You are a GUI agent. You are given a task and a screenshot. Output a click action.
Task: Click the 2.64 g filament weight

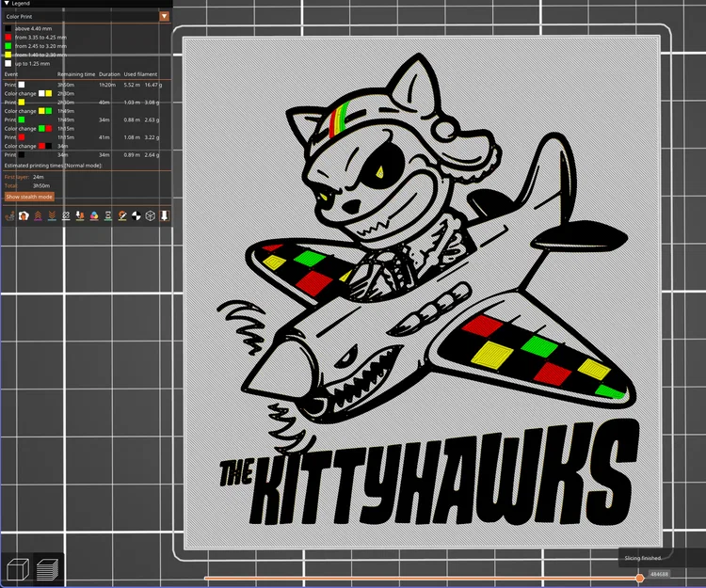pyautogui.click(x=152, y=154)
